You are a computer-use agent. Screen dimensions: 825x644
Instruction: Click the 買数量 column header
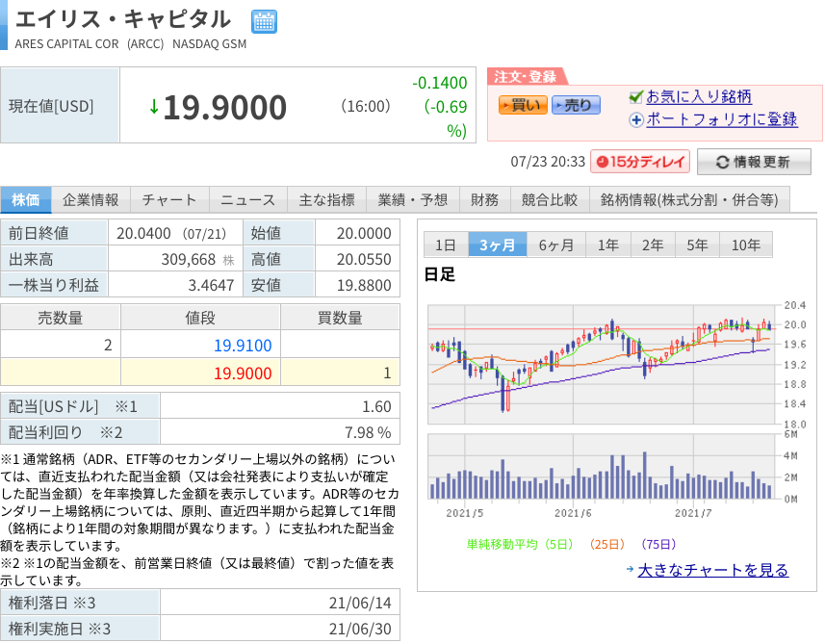340,318
